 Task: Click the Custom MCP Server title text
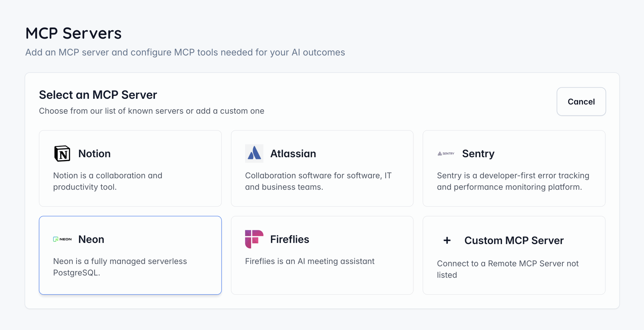(x=514, y=240)
